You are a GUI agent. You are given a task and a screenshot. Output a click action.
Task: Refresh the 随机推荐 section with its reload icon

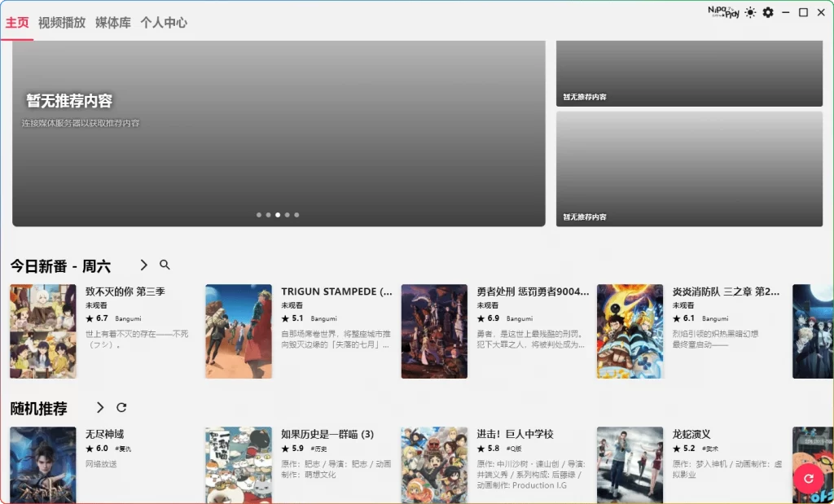(x=120, y=408)
